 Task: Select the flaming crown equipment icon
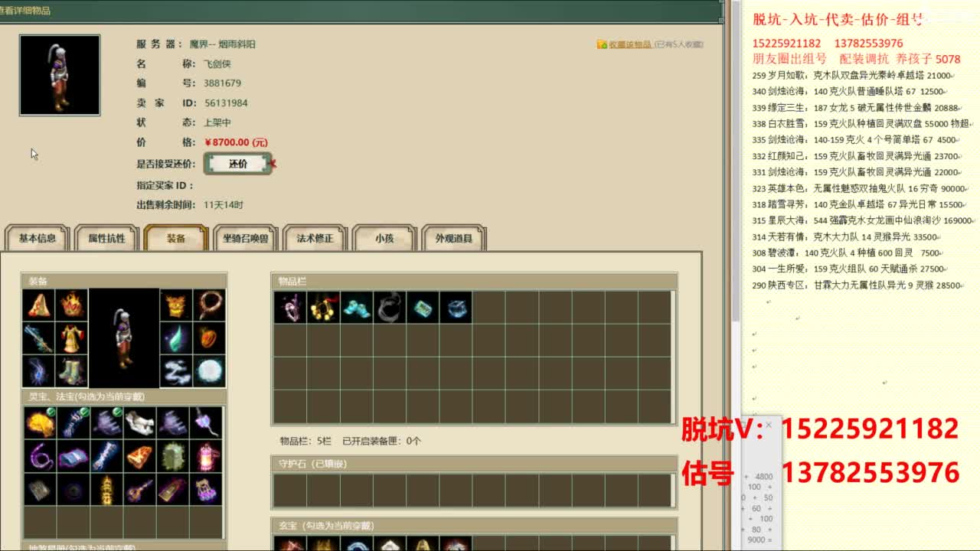tap(71, 305)
